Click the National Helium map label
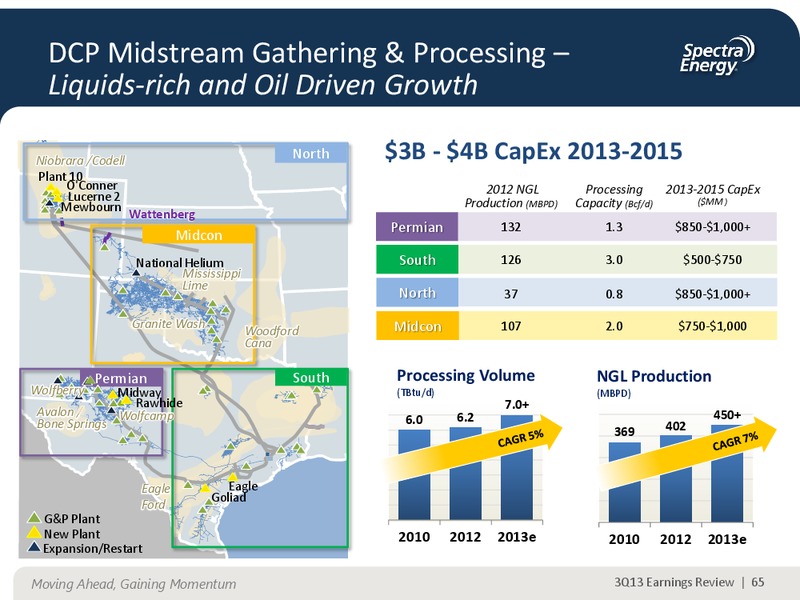The height and width of the screenshot is (600, 800). pos(180,263)
